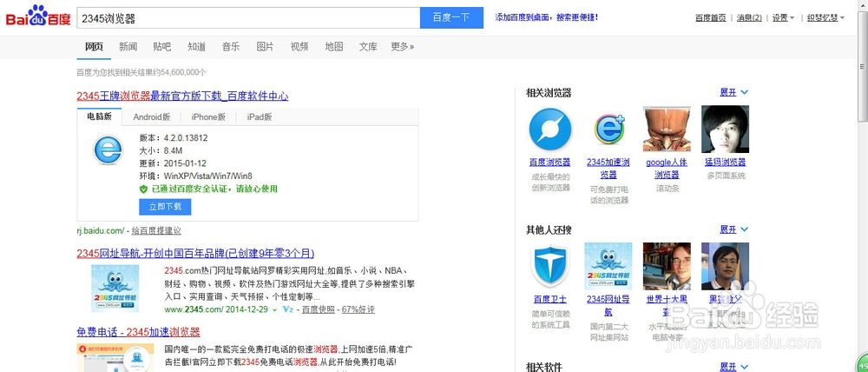Image resolution: width=868 pixels, height=372 pixels.
Task: Select the iPhone版 download tab
Action: pyautogui.click(x=208, y=117)
